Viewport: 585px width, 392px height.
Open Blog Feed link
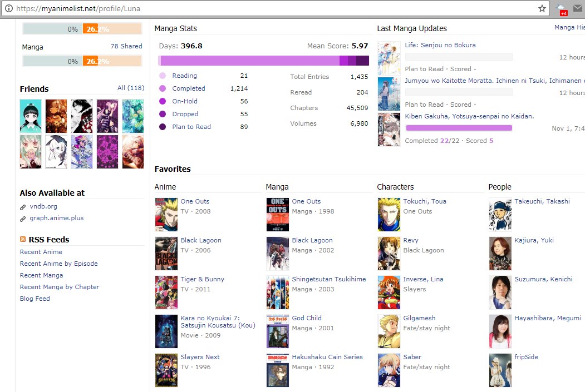click(x=35, y=299)
